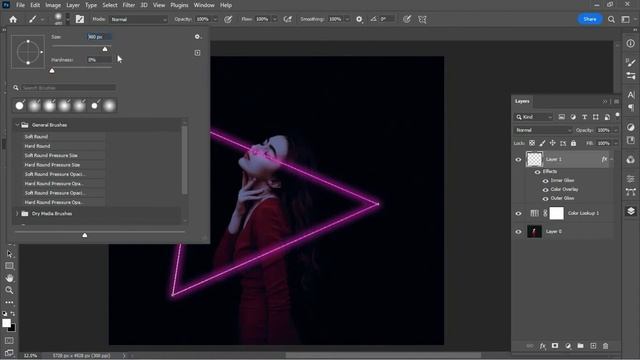Open symmetry paint butterfly icon
Screen dimensions: 640x360
point(422,19)
